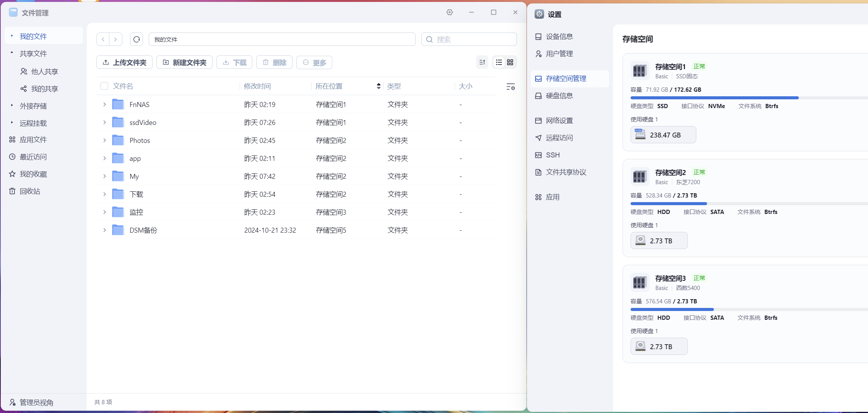Expand the My folder row
The width and height of the screenshot is (868, 413).
pos(104,176)
